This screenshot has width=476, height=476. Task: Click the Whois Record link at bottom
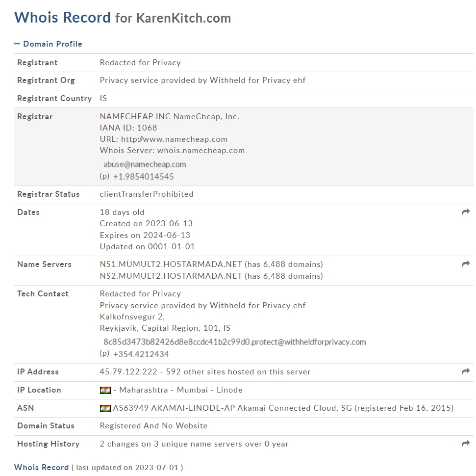coord(41,467)
